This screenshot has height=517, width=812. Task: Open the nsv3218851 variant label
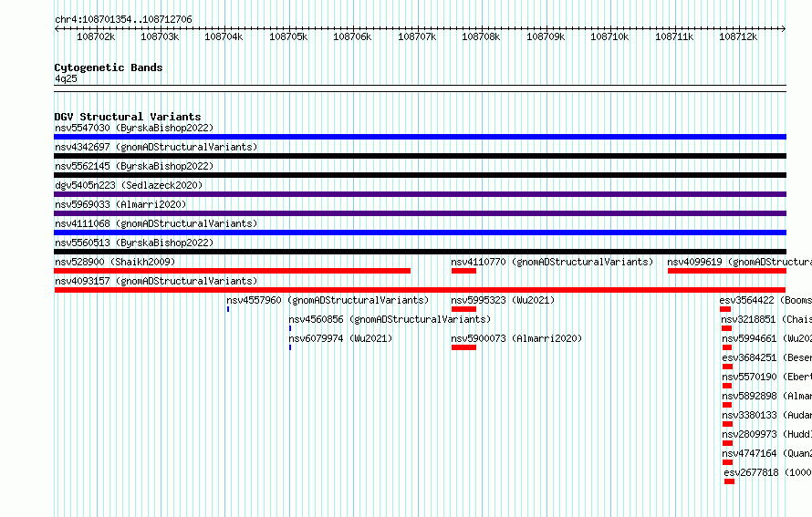click(x=766, y=319)
